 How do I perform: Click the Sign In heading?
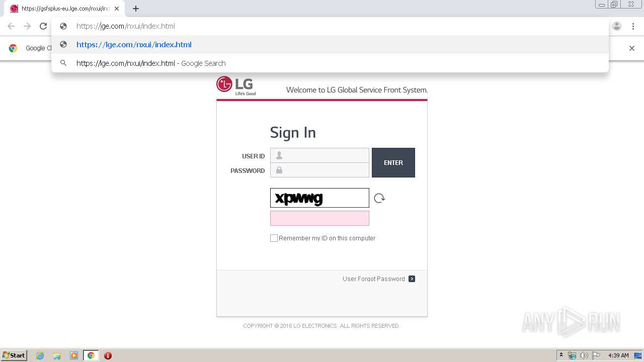pyautogui.click(x=293, y=133)
